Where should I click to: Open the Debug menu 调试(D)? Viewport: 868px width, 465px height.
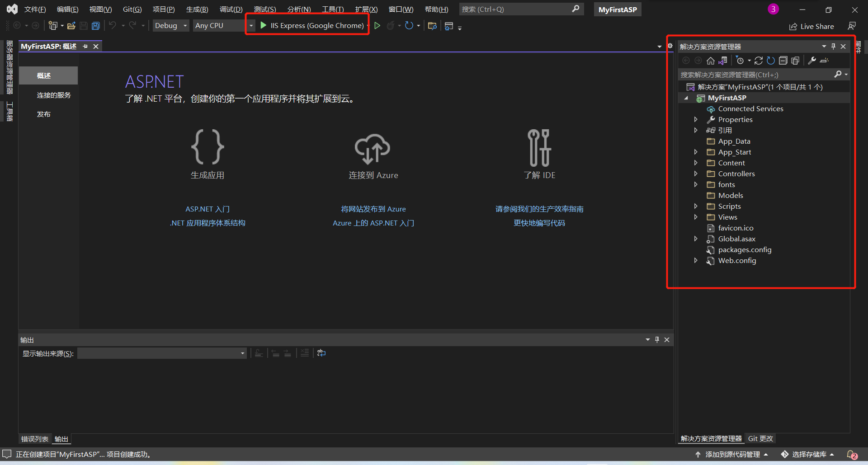231,9
